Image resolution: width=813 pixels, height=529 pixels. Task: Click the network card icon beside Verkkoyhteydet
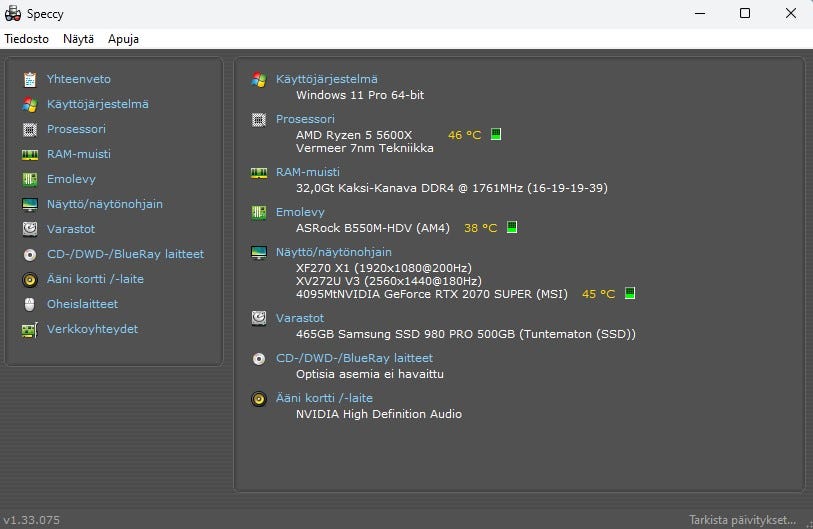pyautogui.click(x=30, y=330)
